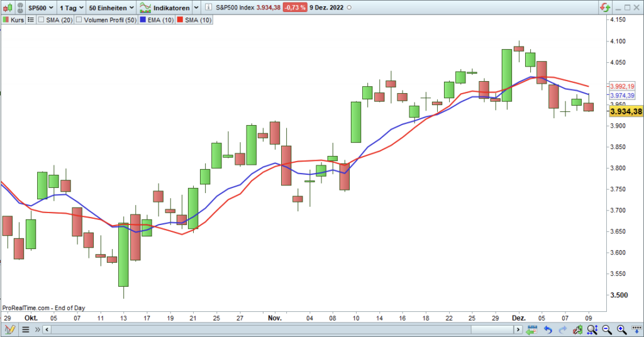Click the zoom in magnifier icon

pos(621,329)
